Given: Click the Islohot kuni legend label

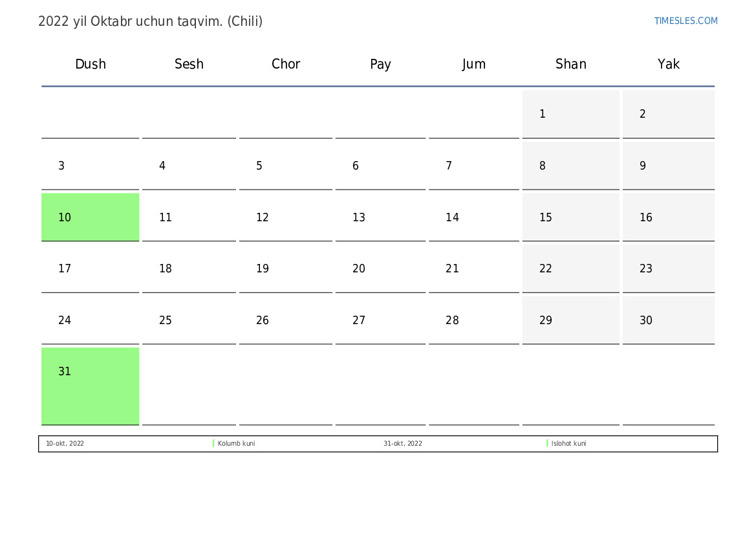Looking at the screenshot, I should click(568, 444).
